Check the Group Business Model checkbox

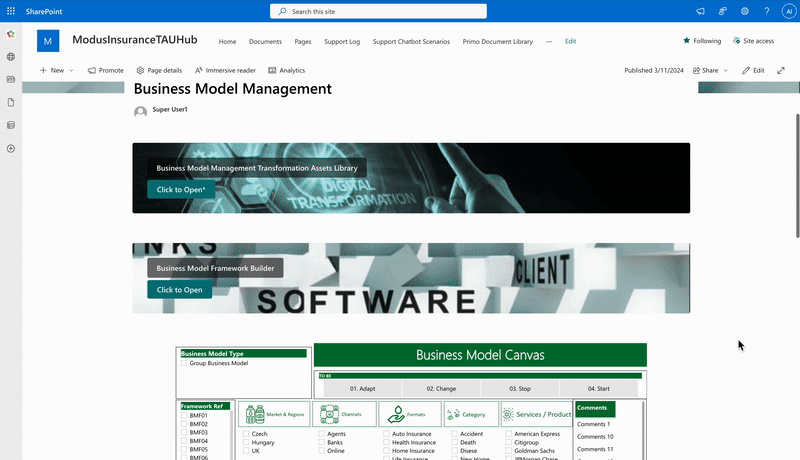(x=184, y=363)
